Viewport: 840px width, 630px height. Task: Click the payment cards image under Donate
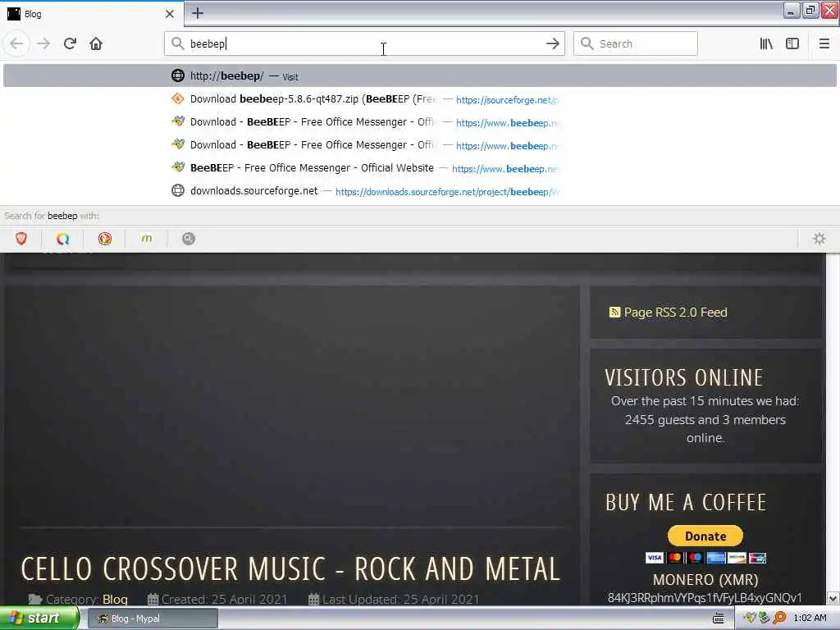tap(705, 558)
